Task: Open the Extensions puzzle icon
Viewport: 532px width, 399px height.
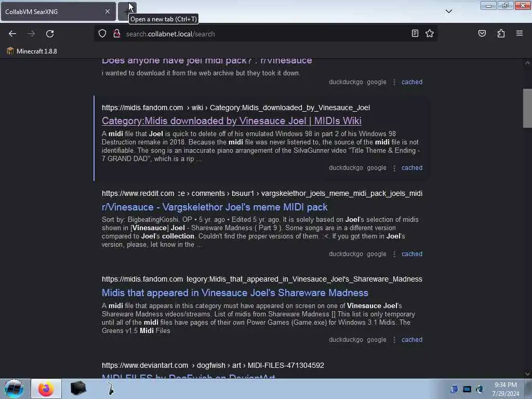Action: click(501, 33)
